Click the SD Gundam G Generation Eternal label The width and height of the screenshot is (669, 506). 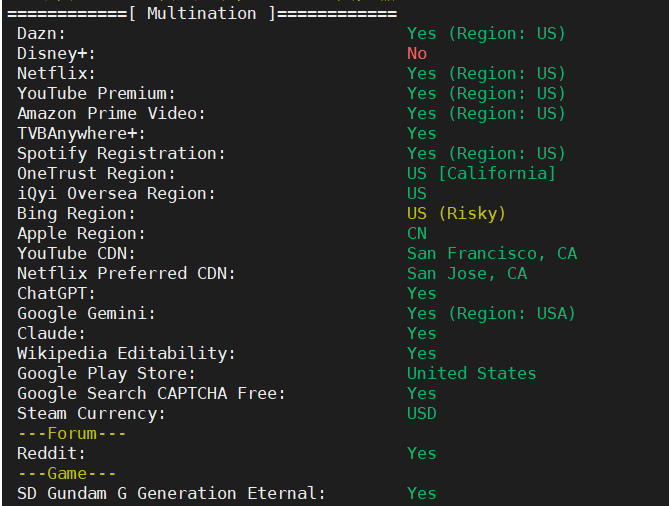coord(171,493)
